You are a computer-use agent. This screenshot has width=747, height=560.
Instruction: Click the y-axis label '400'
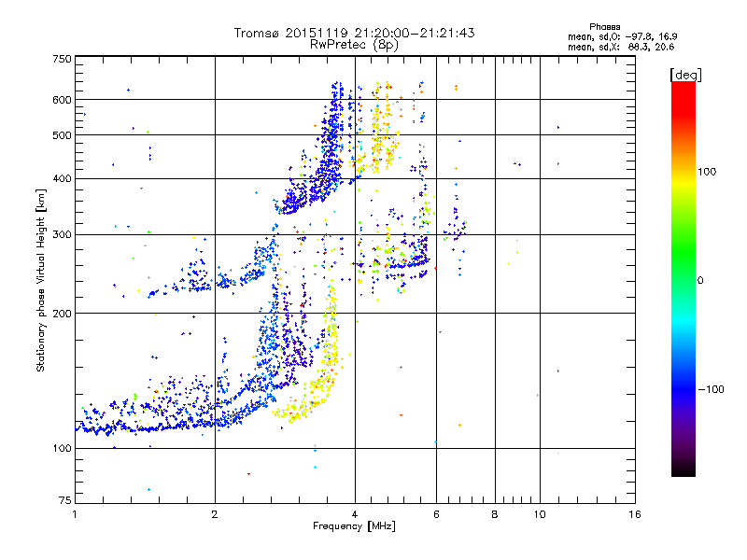62,179
